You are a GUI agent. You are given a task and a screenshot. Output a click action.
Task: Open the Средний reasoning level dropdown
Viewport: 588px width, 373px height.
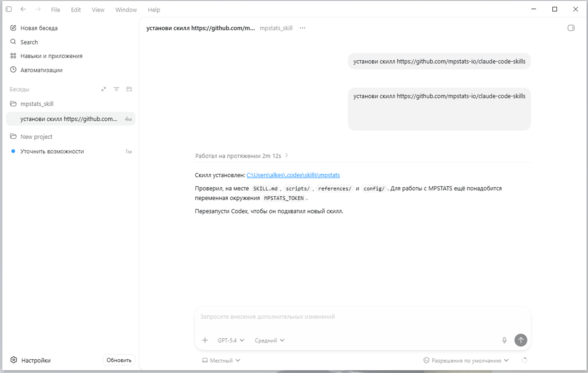[x=269, y=340]
